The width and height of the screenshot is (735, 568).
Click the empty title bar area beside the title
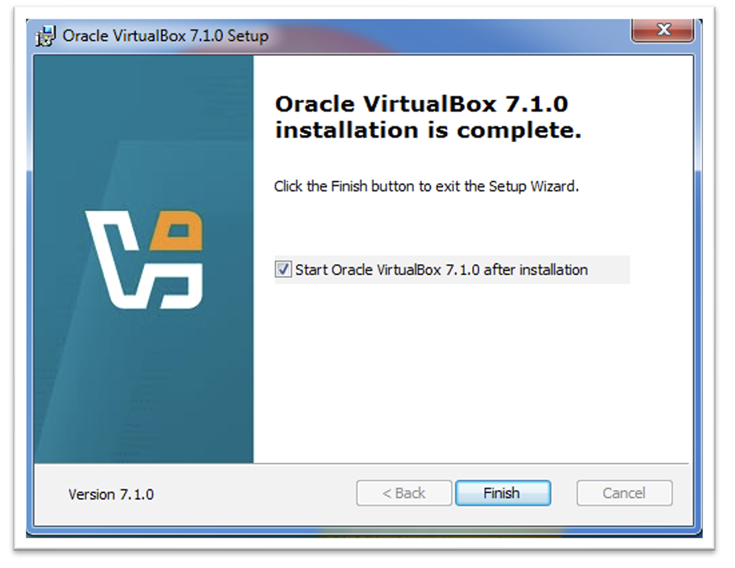point(450,36)
